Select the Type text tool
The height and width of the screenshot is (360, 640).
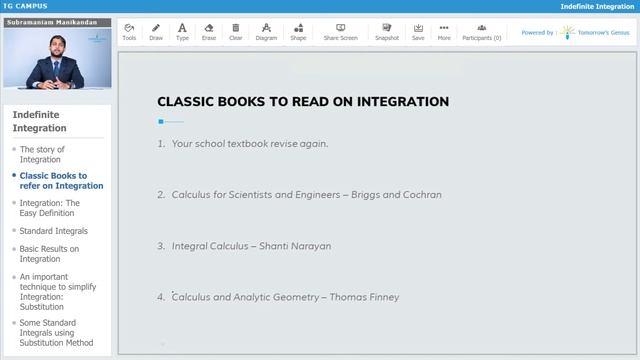[182, 32]
